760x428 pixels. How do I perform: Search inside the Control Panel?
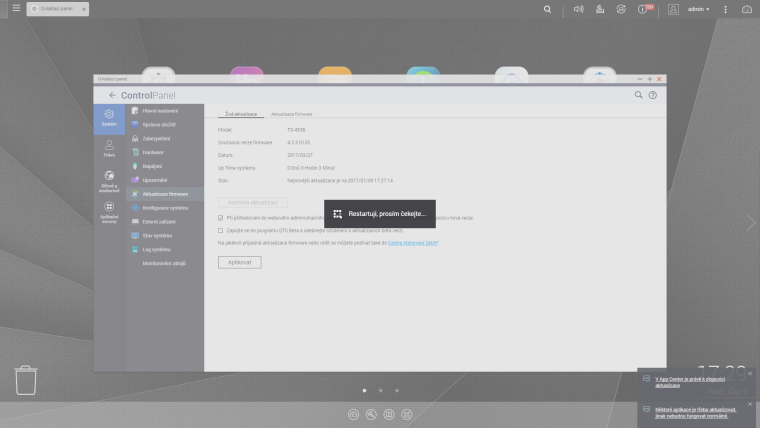638,95
